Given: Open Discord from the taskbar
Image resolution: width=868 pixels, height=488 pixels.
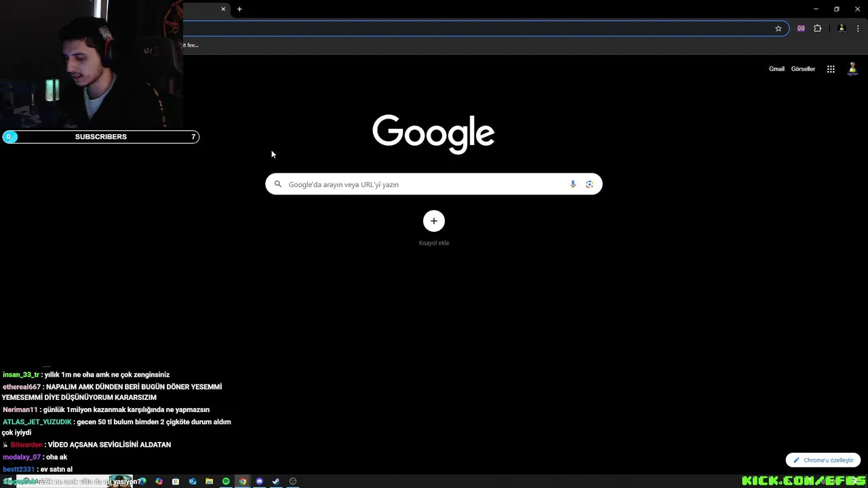Looking at the screenshot, I should pos(259,481).
